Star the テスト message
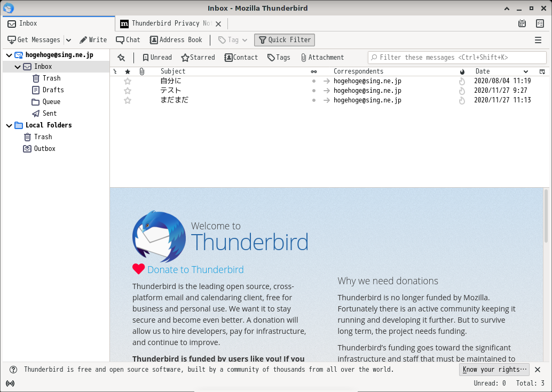Viewport: 552px width, 392px height. tap(128, 91)
